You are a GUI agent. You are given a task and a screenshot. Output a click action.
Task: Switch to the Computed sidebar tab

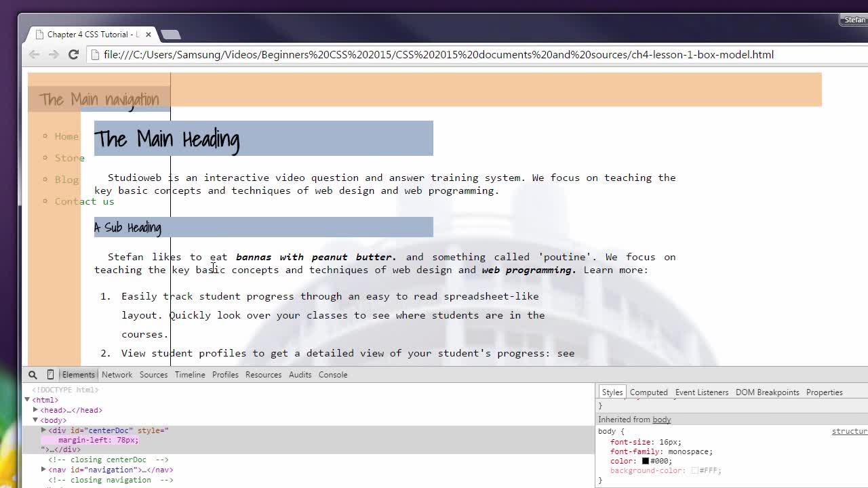(x=649, y=392)
